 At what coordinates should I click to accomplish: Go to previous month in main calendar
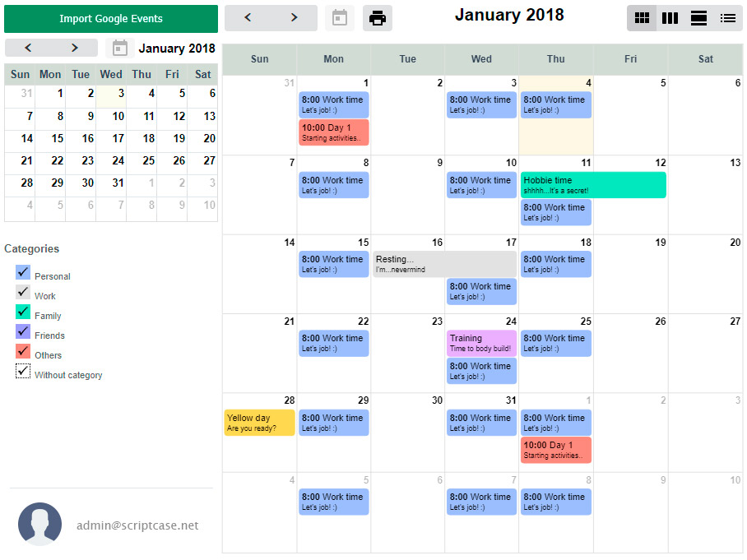[x=248, y=18]
